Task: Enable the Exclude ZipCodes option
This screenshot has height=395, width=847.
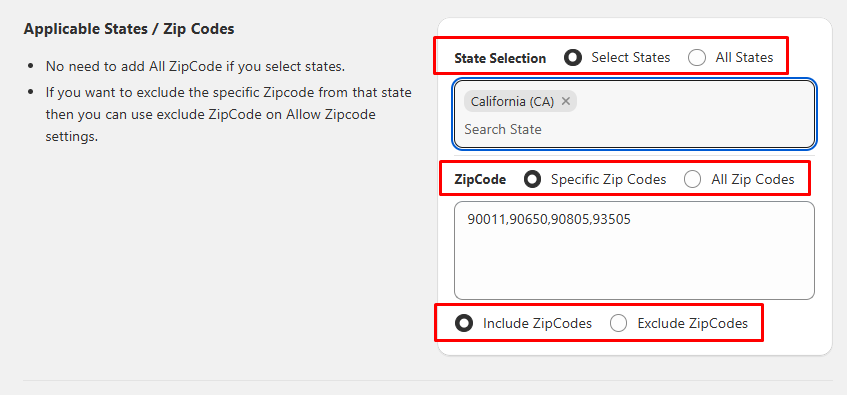Action: 618,323
